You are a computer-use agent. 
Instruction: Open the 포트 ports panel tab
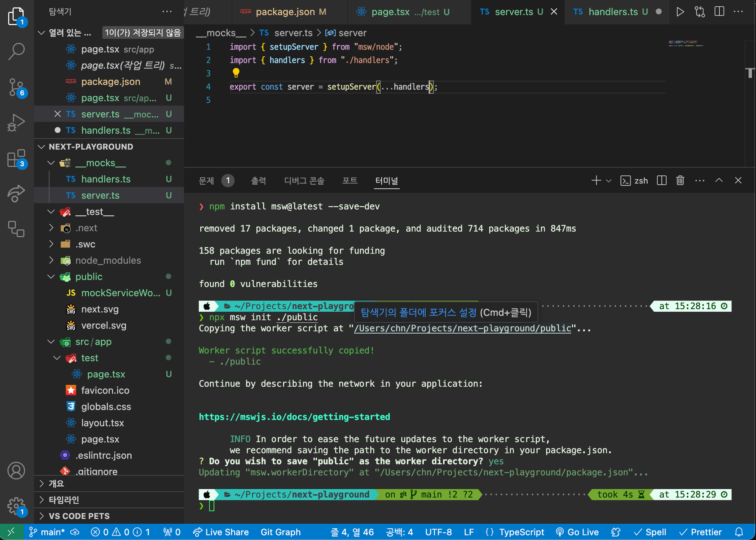pyautogui.click(x=350, y=181)
